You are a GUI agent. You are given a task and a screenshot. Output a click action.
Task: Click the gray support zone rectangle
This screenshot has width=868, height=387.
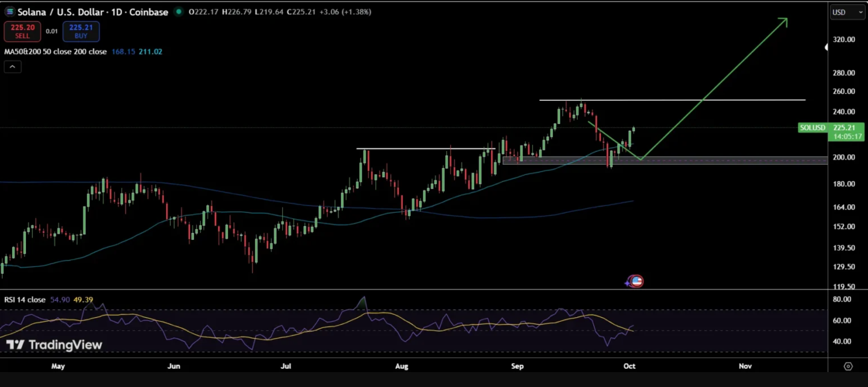point(724,160)
